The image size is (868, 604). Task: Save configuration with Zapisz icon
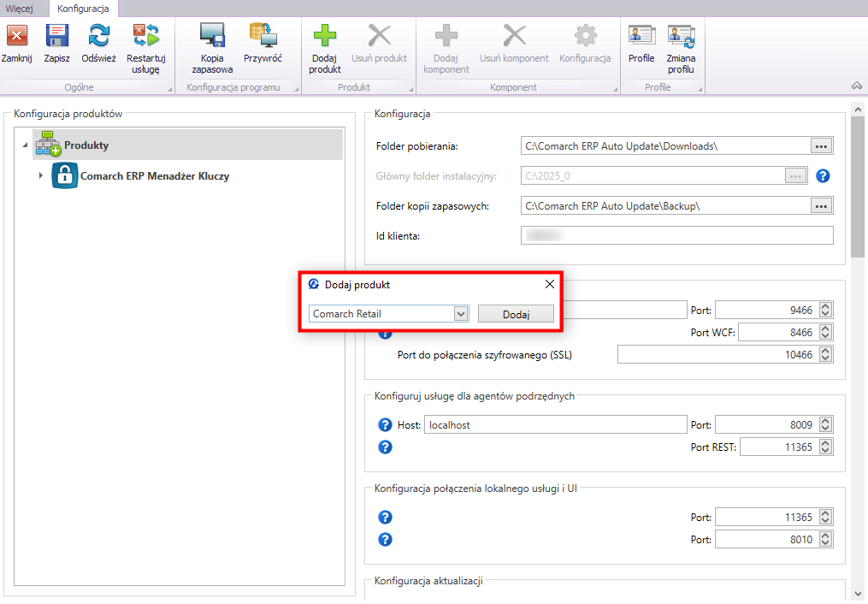pos(57,36)
